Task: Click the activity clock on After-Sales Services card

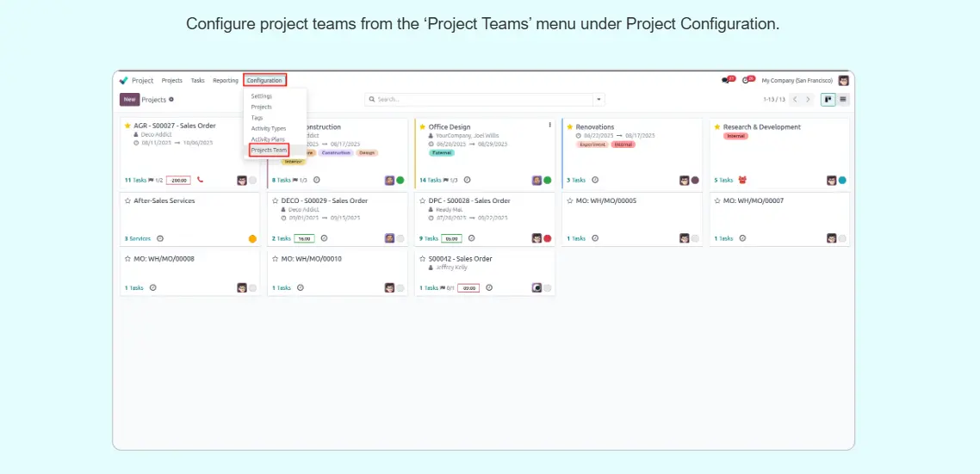Action: tap(159, 238)
